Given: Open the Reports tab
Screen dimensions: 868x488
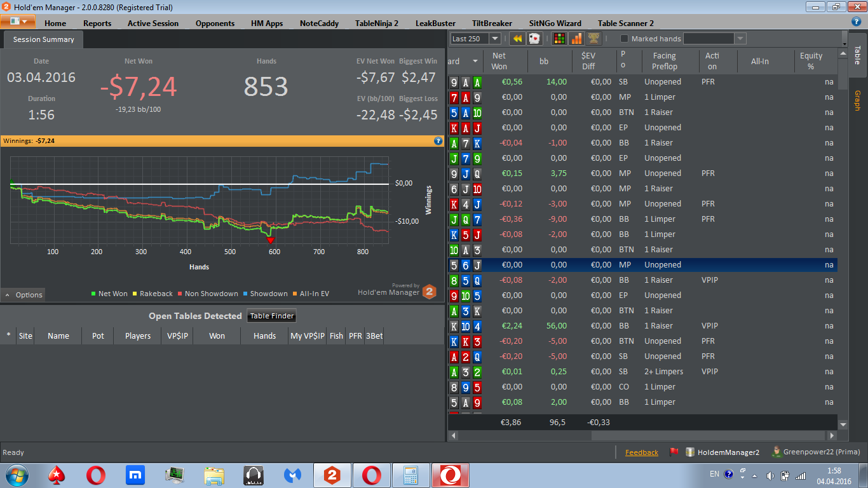Looking at the screenshot, I should [97, 23].
